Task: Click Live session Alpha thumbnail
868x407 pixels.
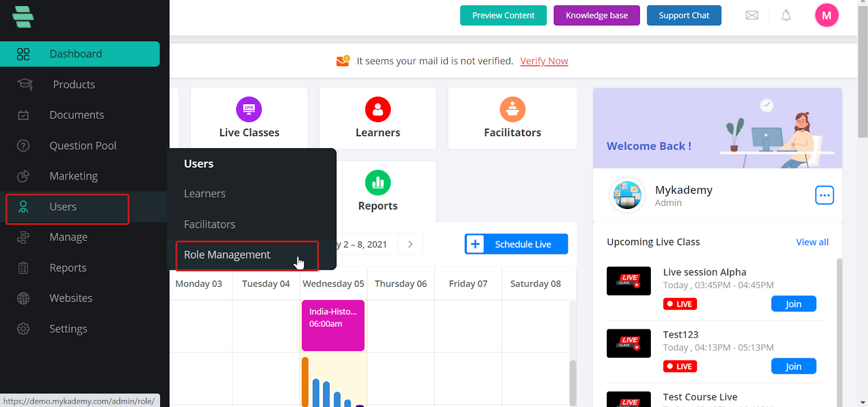Action: (629, 281)
